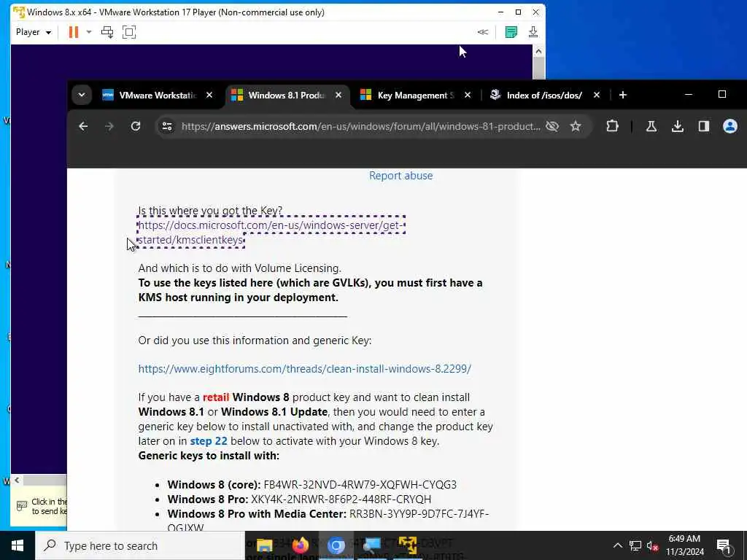Enter VMware full screen mode
This screenshot has height=560, width=747.
[x=129, y=32]
